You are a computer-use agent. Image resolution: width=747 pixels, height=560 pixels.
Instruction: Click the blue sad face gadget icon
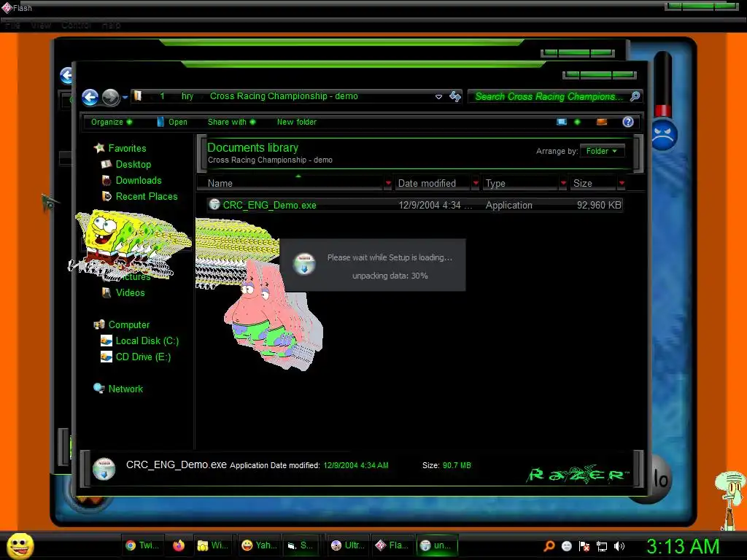click(x=664, y=134)
